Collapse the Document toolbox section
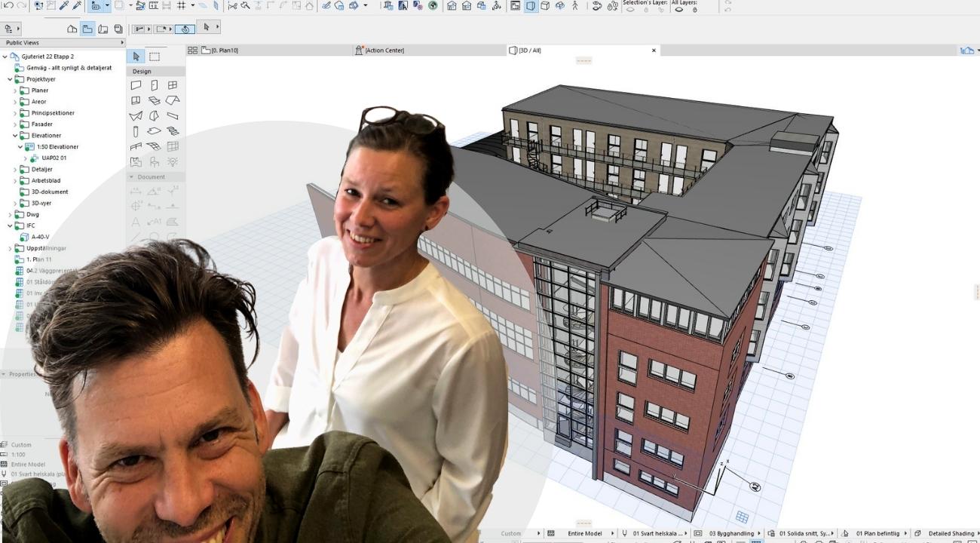This screenshot has width=980, height=543. point(130,177)
